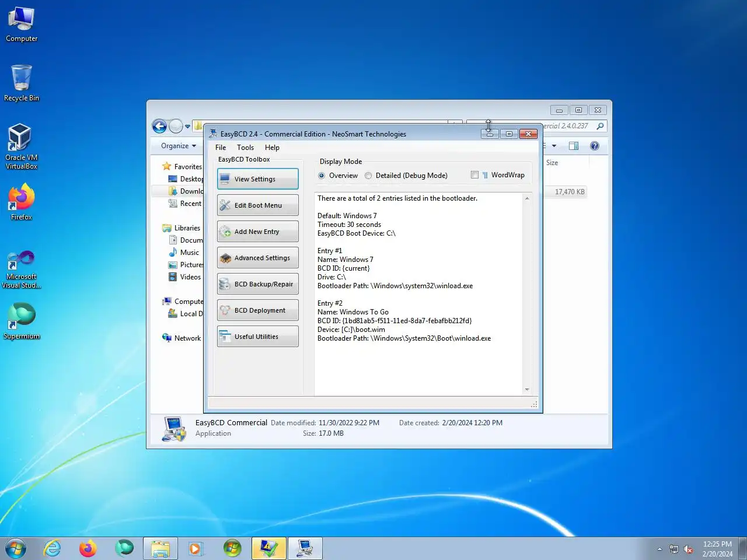This screenshot has height=560, width=747.
Task: Select Recent Places in Explorer sidebar
Action: coord(186,204)
